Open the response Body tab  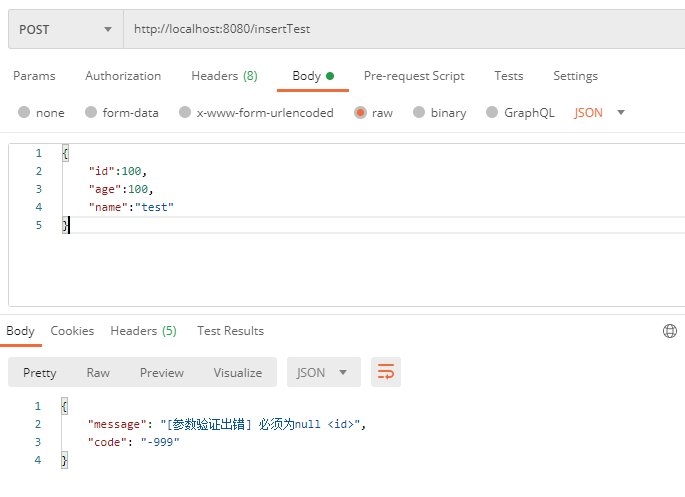21,331
